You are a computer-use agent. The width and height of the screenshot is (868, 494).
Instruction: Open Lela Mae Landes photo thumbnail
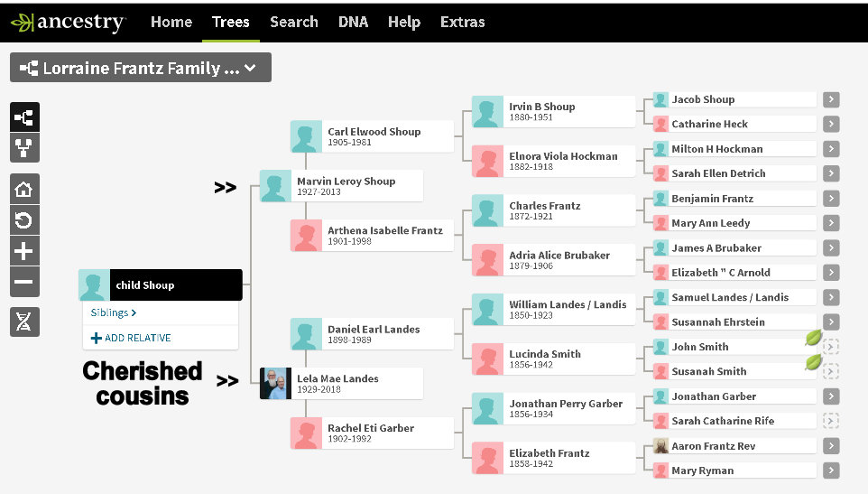tap(275, 383)
